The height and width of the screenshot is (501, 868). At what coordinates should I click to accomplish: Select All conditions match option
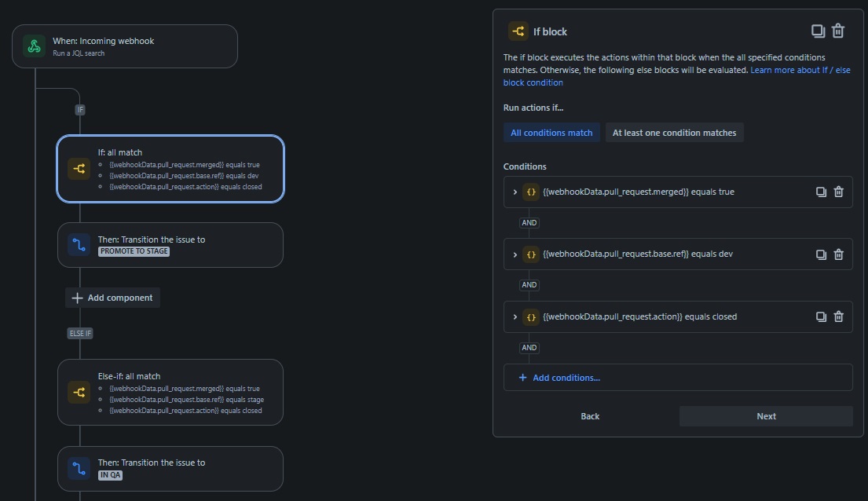point(551,133)
